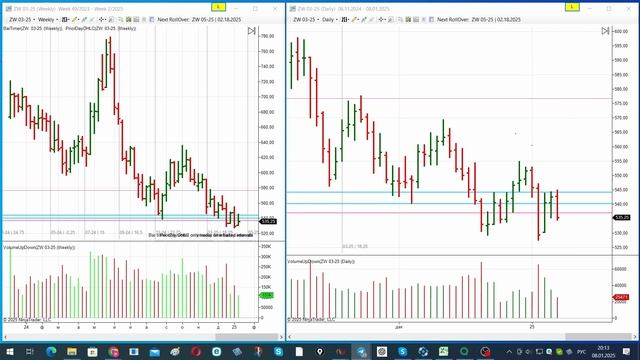
Task: Click Zoom In icon in Weekly chart
Action: tap(84, 19)
